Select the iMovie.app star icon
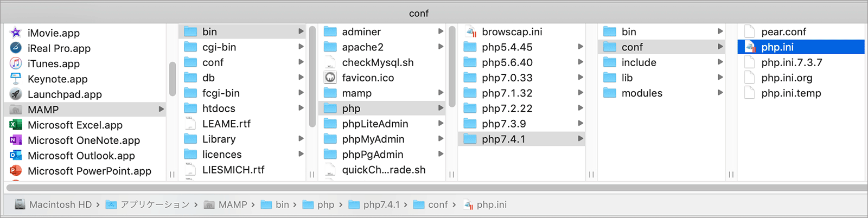The width and height of the screenshot is (868, 218). [x=16, y=33]
